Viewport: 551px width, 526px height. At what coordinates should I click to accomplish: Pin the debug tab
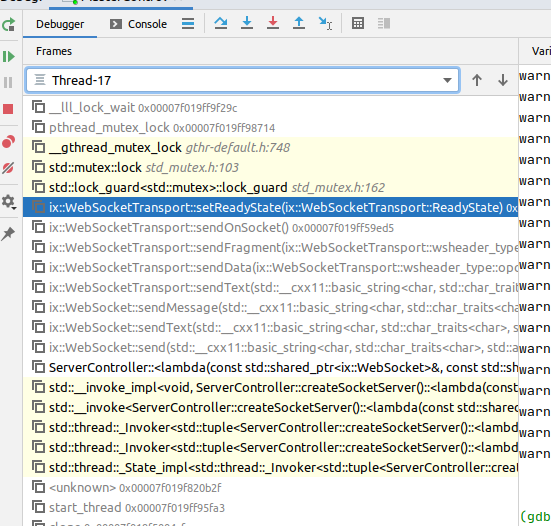tap(8, 234)
